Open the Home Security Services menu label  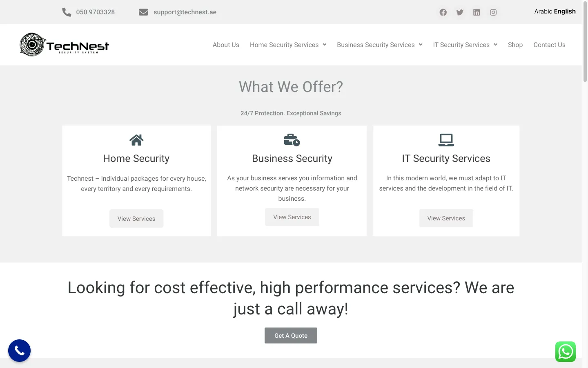[x=284, y=45]
